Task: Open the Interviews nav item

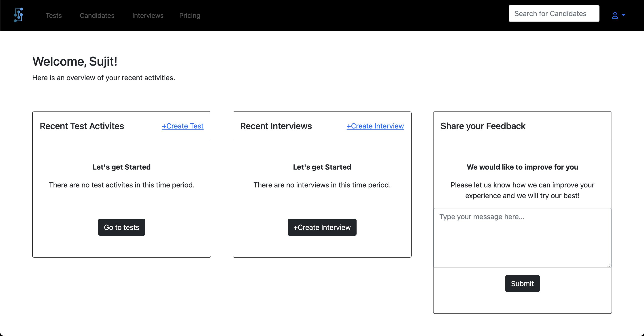Action: (x=148, y=15)
